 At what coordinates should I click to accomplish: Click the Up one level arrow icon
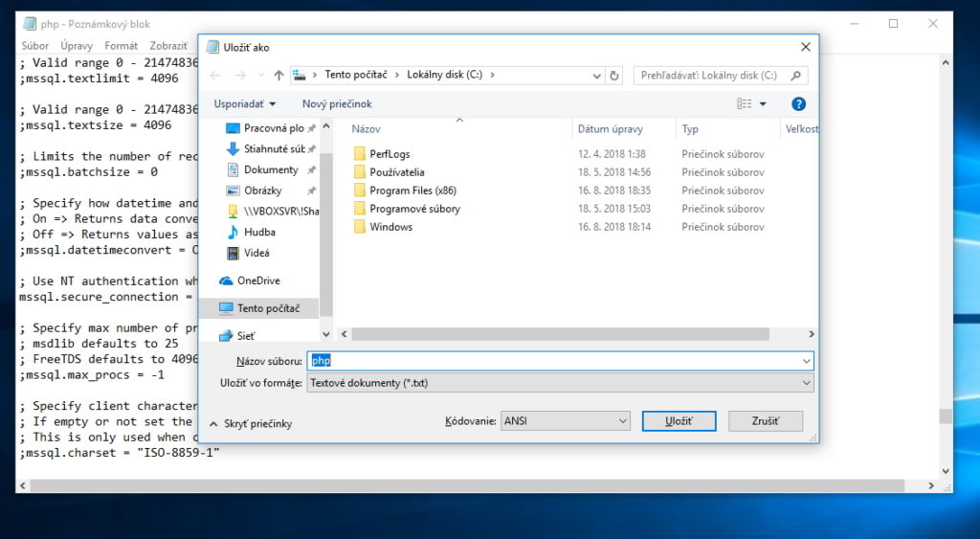pos(278,75)
